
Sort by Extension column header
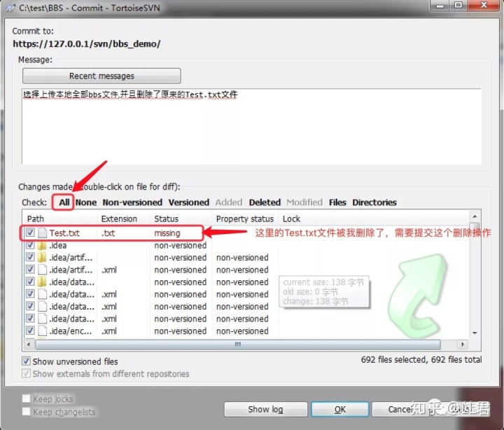click(x=123, y=219)
